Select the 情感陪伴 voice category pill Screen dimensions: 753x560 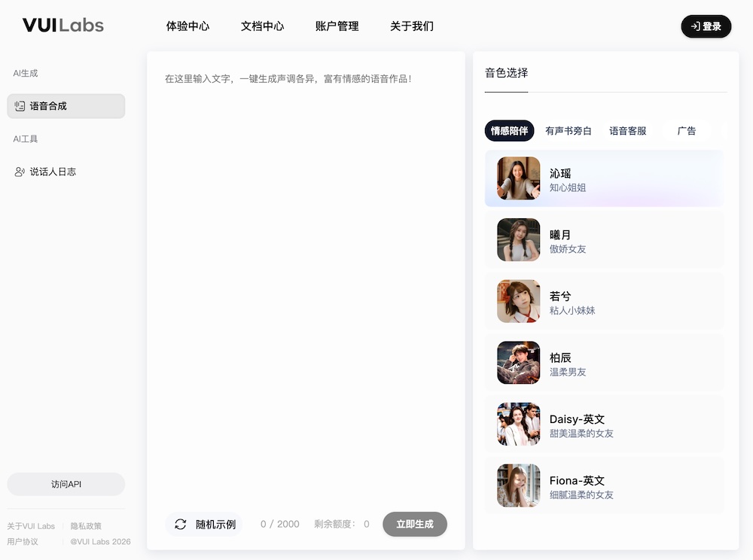[x=508, y=130]
